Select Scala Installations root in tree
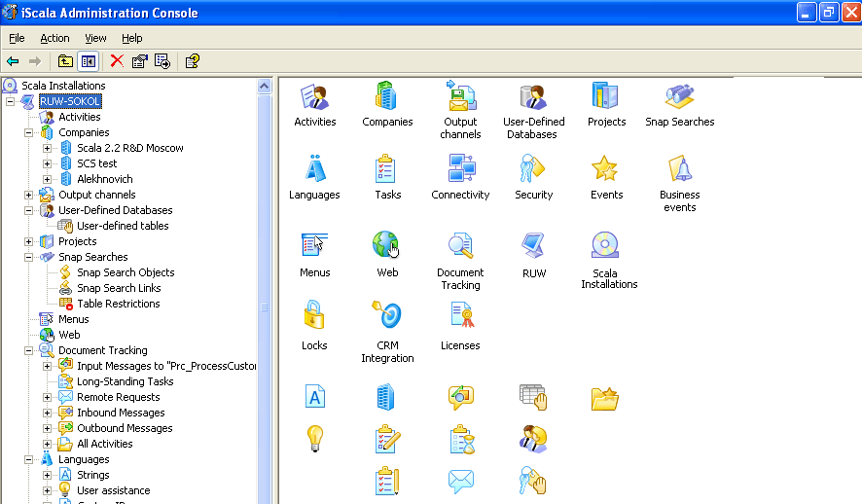The height and width of the screenshot is (504, 862). click(x=63, y=86)
